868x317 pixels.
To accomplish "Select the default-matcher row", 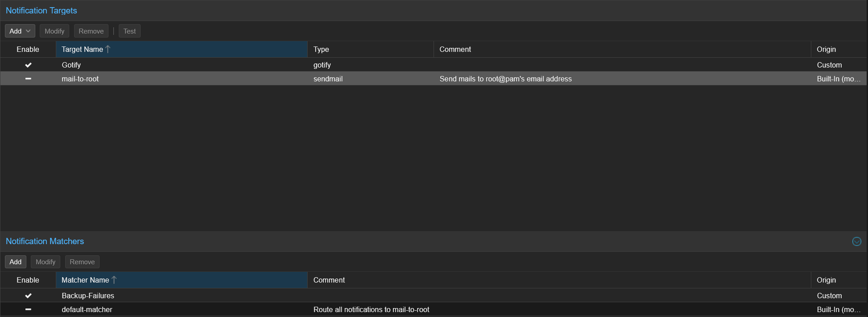I will tap(179, 309).
